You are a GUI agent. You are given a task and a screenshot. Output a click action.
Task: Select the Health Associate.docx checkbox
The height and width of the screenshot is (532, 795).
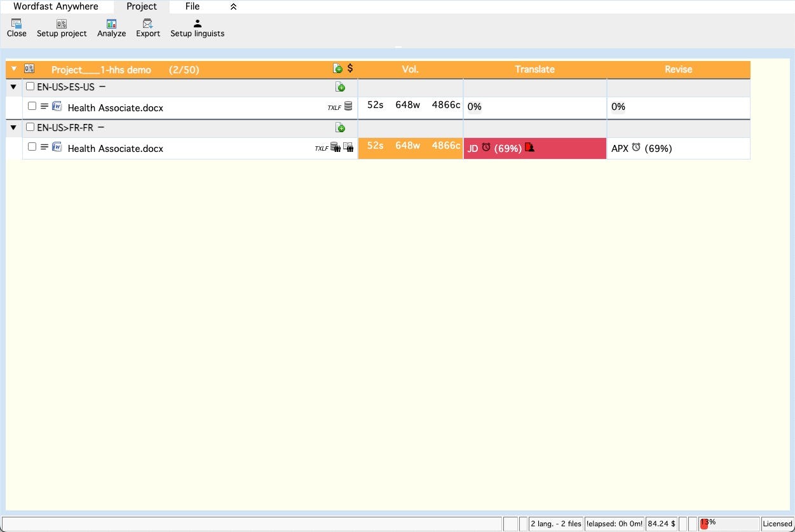tap(32, 106)
